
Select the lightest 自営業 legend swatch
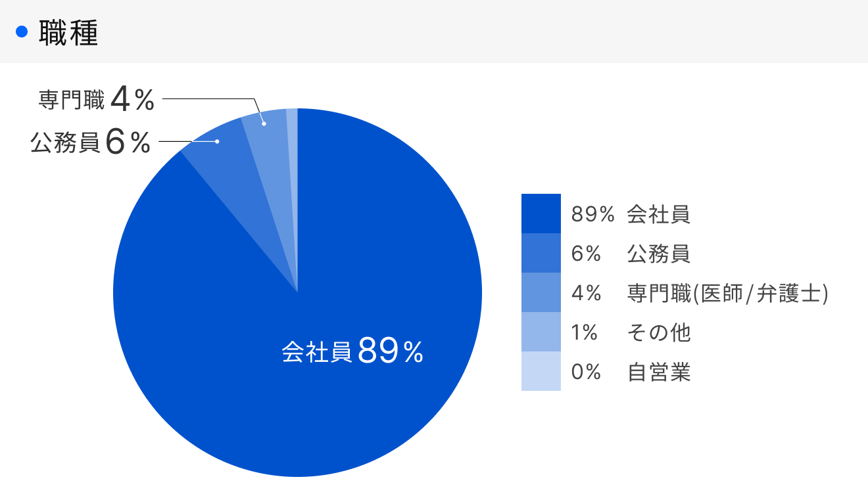[x=541, y=371]
